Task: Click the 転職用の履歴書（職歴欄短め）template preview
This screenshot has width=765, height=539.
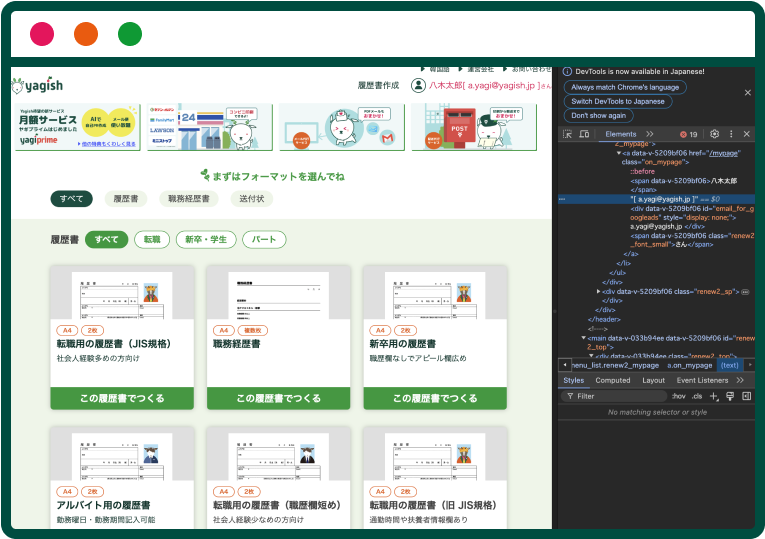Action: [x=279, y=455]
